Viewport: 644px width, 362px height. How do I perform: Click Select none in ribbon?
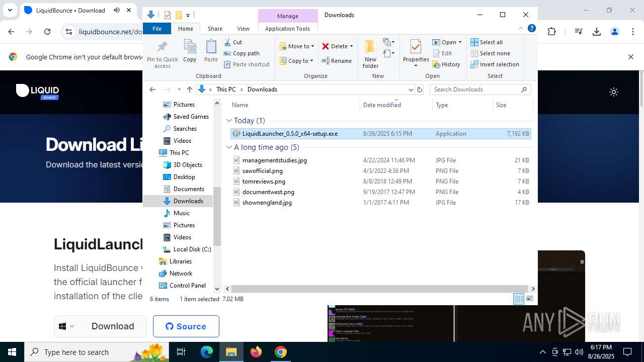pos(490,53)
